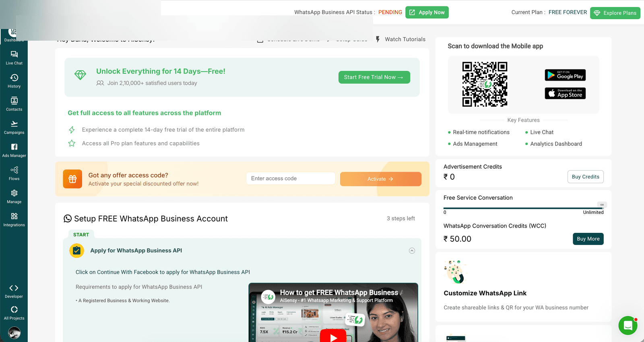644x342 pixels.
Task: Click the infinity marker on conversation bar
Action: (602, 205)
